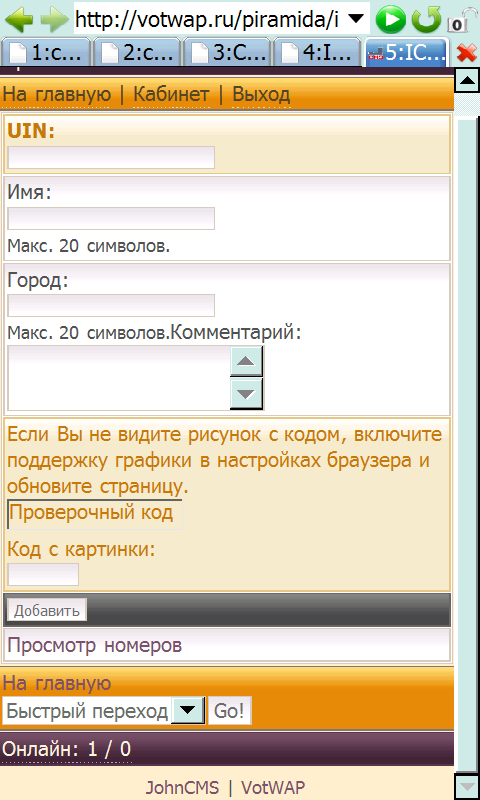Click the Добавить button

[46, 610]
